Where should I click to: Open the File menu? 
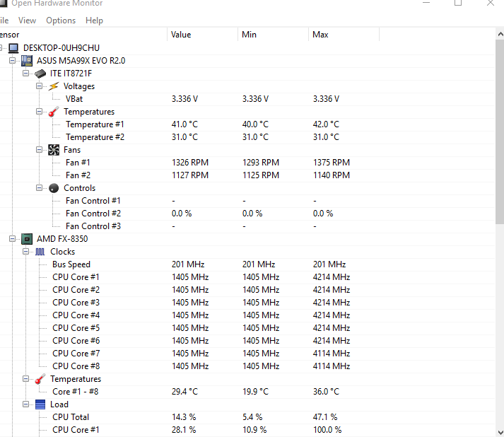point(4,21)
